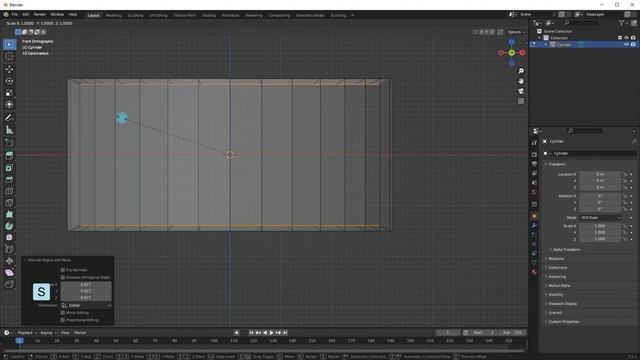Open the Window menu
The height and width of the screenshot is (360, 640).
click(57, 15)
